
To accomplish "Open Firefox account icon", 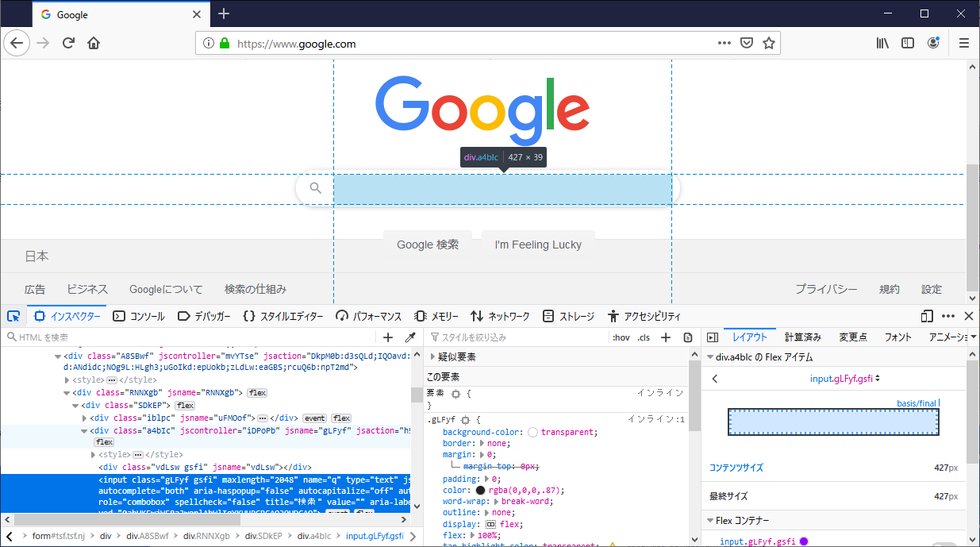I will coord(934,43).
